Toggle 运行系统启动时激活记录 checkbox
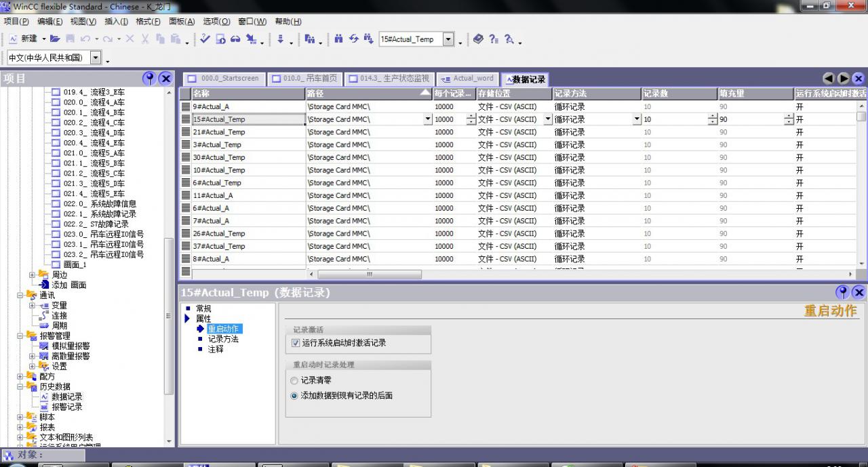Screen dimensions: 868x467 [x=295, y=343]
